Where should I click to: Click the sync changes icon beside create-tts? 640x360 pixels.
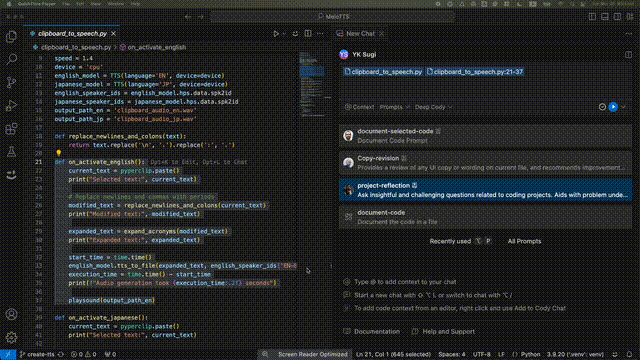click(61, 354)
